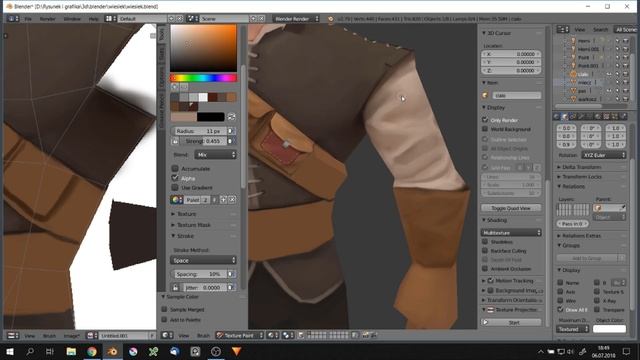Image resolution: width=640 pixels, height=360 pixels.
Task: Click the lock icon beside Strength
Action: 176,141
